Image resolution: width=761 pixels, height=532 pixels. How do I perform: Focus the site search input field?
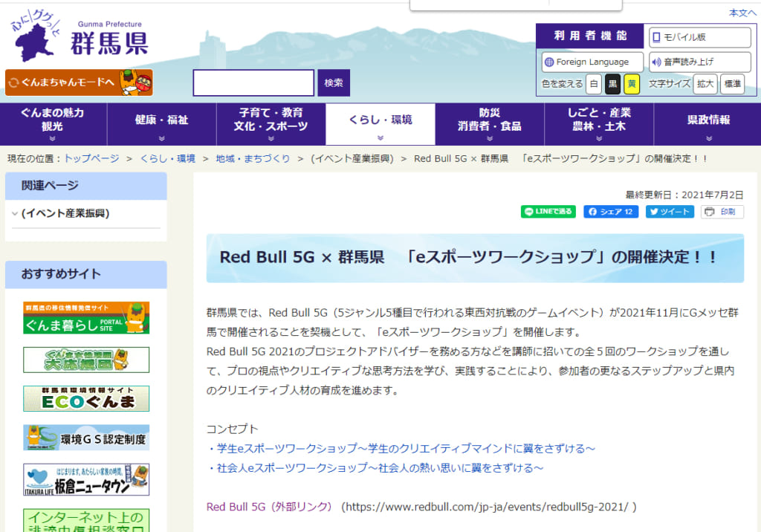point(253,82)
